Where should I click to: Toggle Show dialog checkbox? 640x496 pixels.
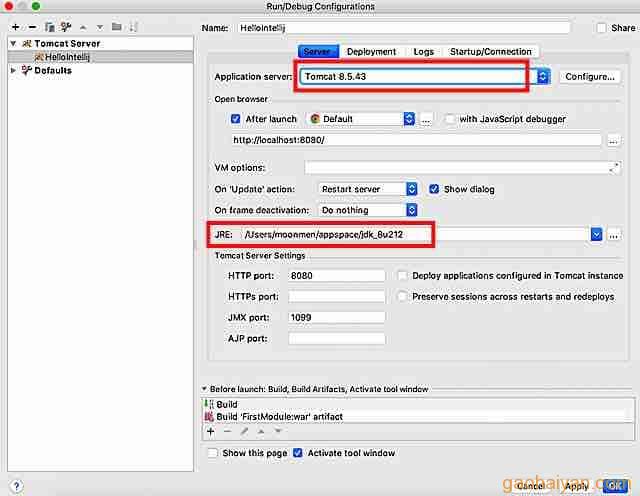(x=434, y=189)
